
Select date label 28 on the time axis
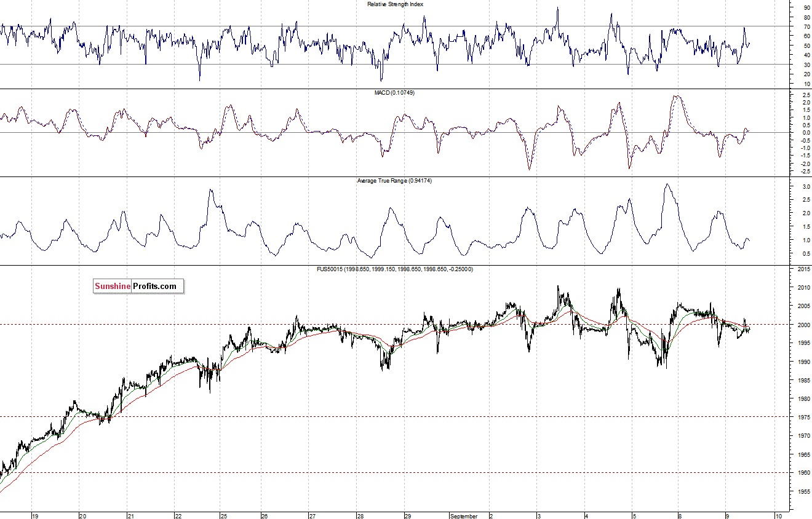pos(360,516)
